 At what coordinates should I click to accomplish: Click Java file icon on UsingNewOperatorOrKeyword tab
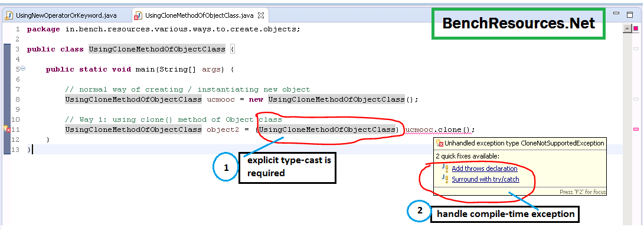pos(9,15)
